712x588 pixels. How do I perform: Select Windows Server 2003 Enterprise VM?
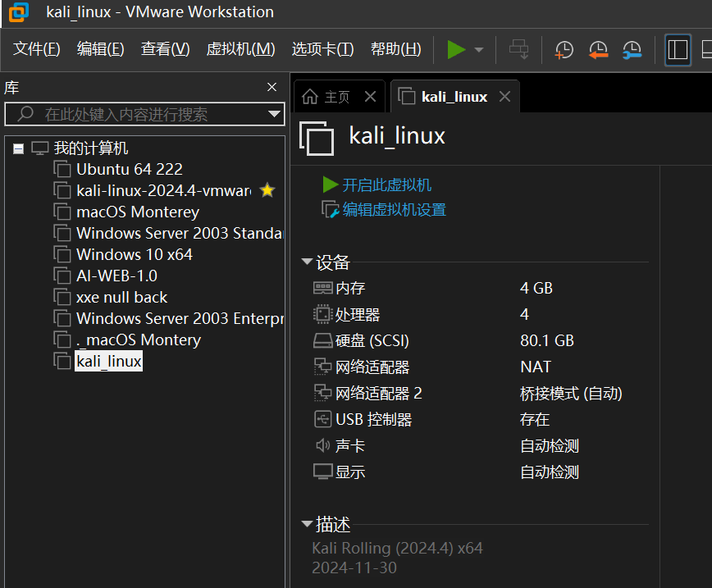(180, 319)
